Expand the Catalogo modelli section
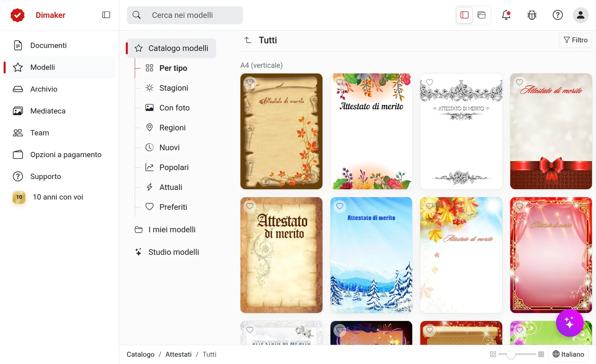The height and width of the screenshot is (364, 596). 172,48
